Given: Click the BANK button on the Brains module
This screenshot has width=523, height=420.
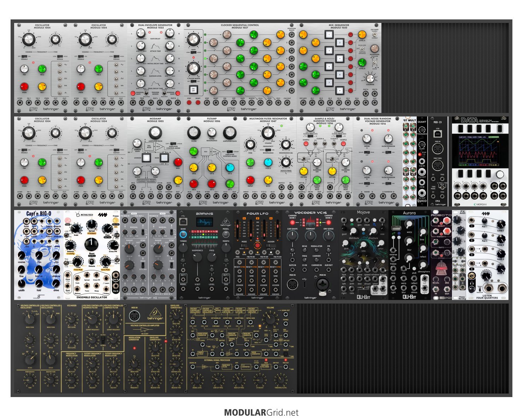Looking at the screenshot, I should pos(183,234).
